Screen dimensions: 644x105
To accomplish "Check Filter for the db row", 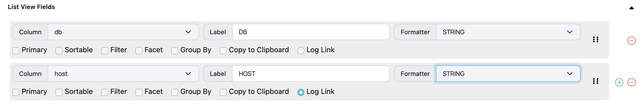I will click(x=105, y=51).
